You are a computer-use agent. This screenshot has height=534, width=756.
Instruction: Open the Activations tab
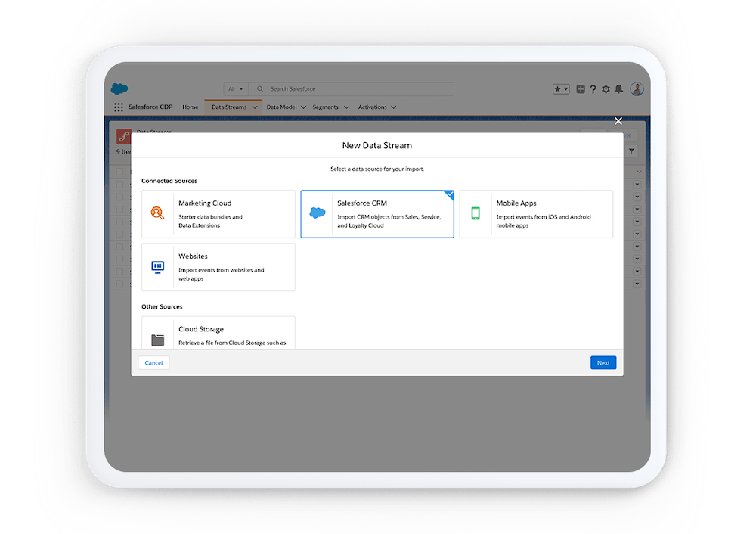point(372,107)
